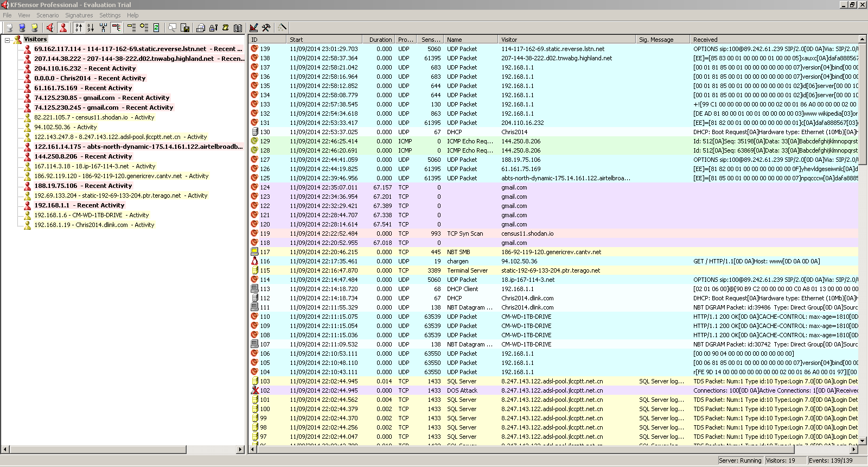Click the printer icon in toolbar
Image resolution: width=868 pixels, height=467 pixels.
click(200, 27)
